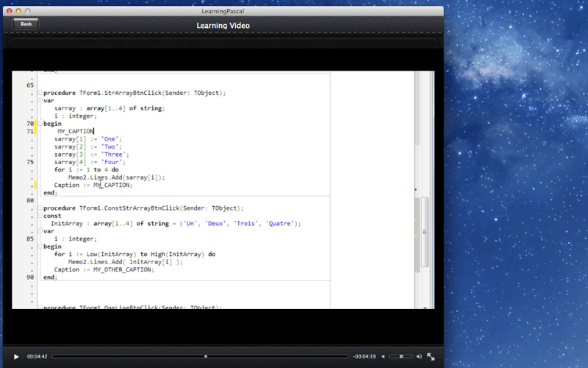Close the LearningPascal window
This screenshot has height=368, width=588.
tap(10, 11)
